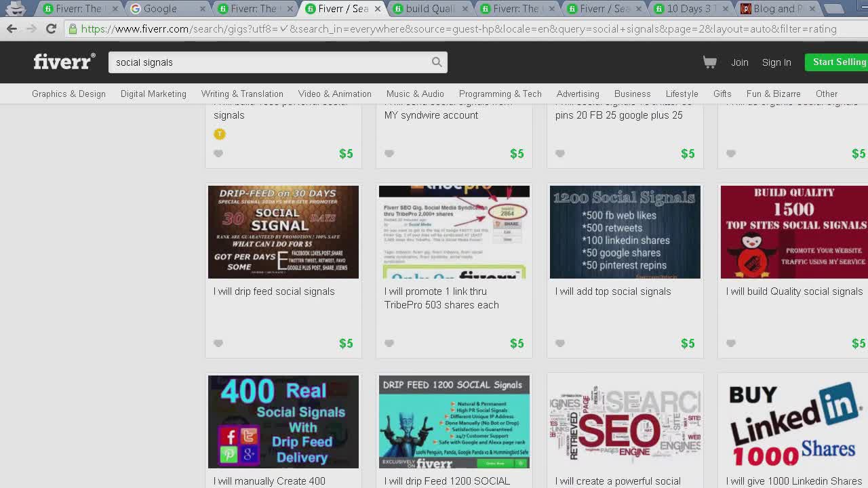Switch to the 10 Days browser tab
This screenshot has width=868, height=488.
tap(692, 9)
